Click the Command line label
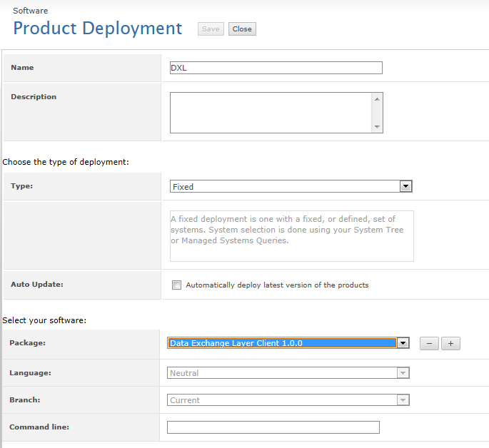This screenshot has height=448, width=489. click(39, 427)
